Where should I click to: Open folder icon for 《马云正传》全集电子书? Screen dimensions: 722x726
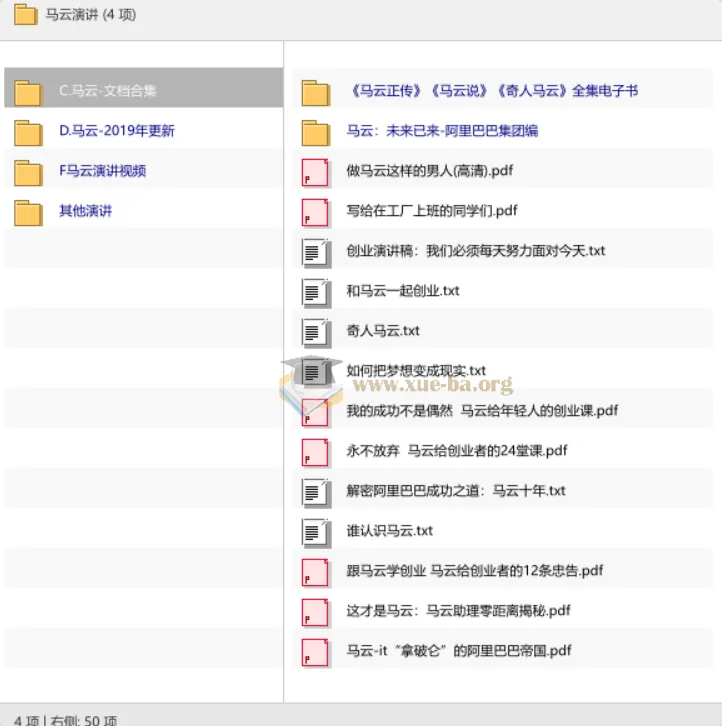click(x=315, y=93)
